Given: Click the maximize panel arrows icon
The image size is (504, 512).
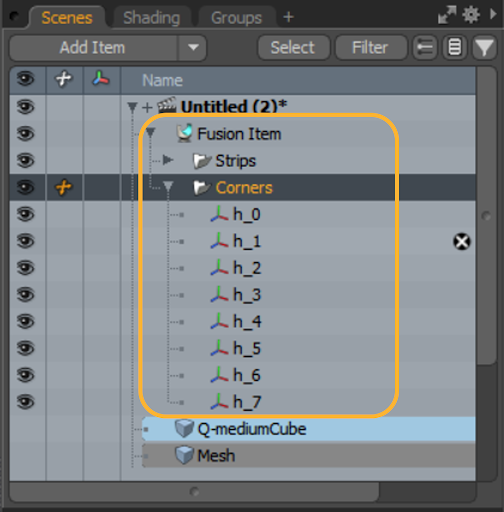Looking at the screenshot, I should click(x=447, y=15).
